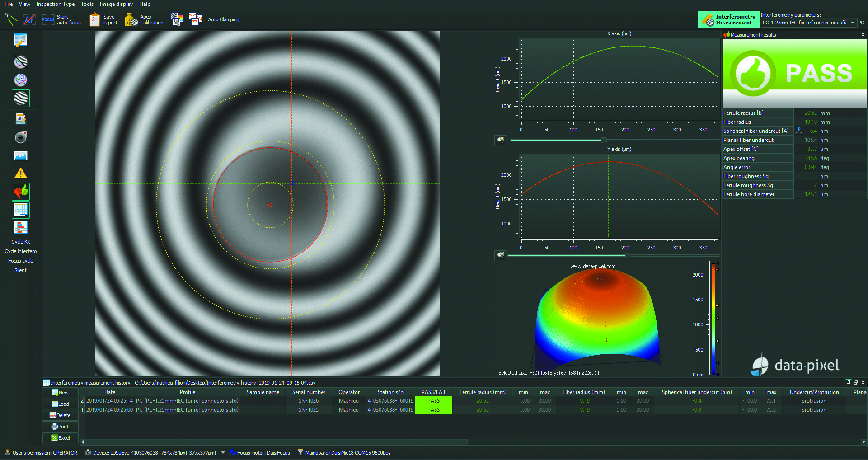The image size is (868, 460).
Task: Click Save report clipboard icon
Action: click(95, 19)
